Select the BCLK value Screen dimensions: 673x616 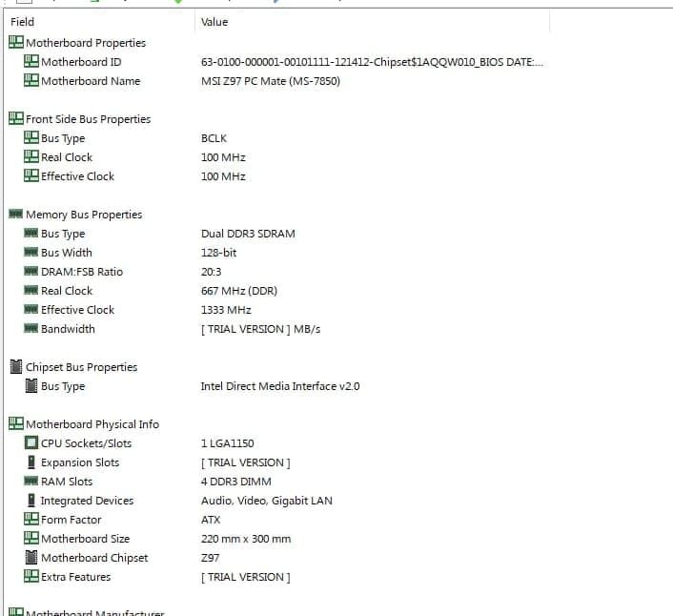tap(214, 138)
